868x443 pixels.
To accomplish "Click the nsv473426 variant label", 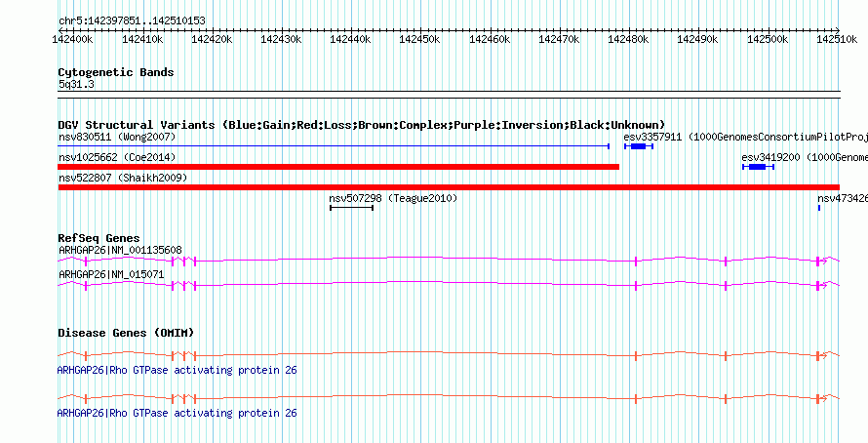I will (843, 198).
